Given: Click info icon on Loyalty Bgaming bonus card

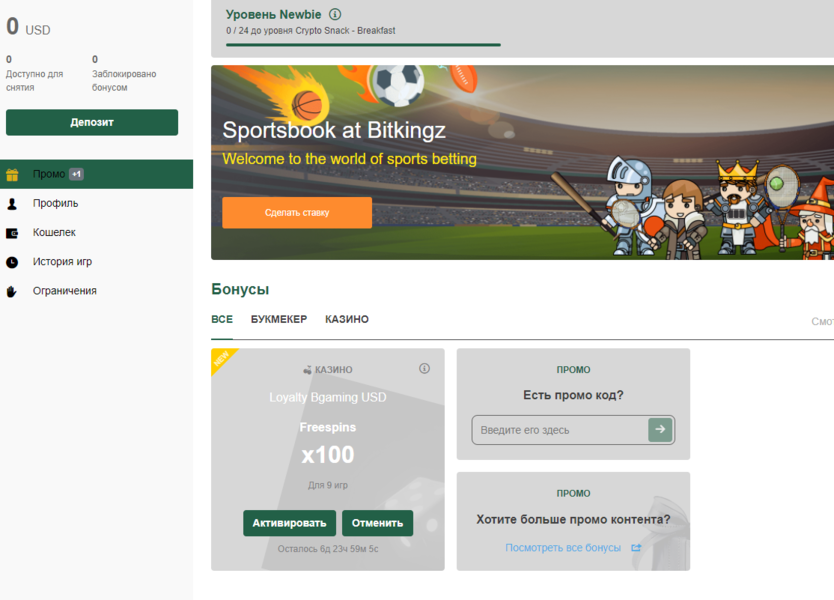Looking at the screenshot, I should coord(424,369).
